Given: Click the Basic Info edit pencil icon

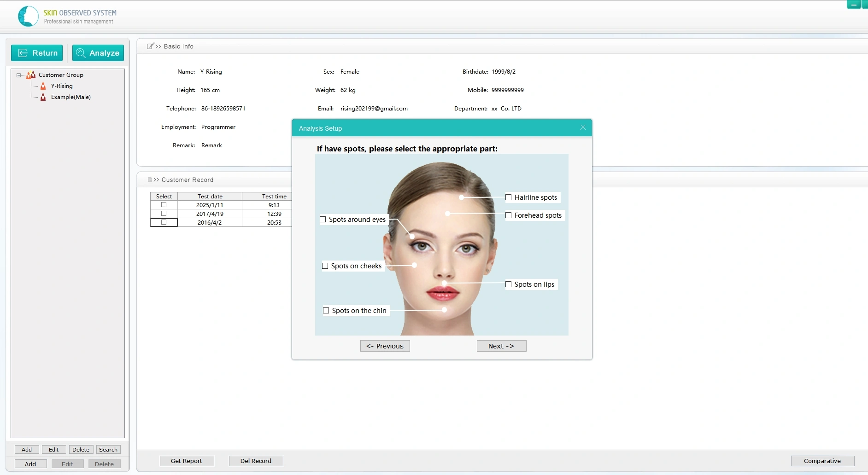Looking at the screenshot, I should [150, 46].
